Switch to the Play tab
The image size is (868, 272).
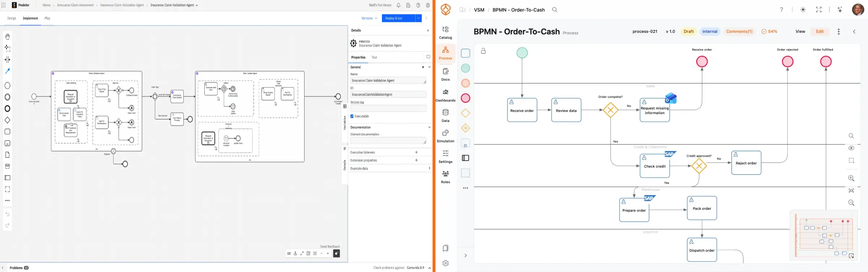coord(47,18)
